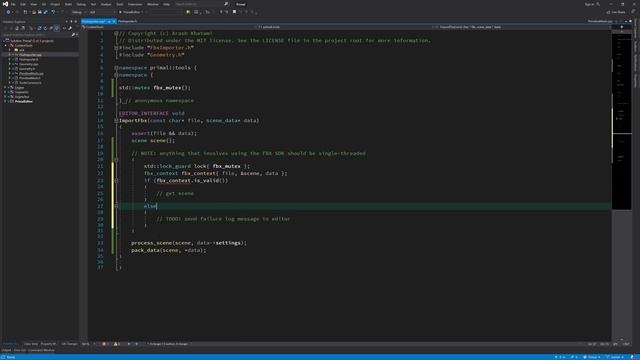The height and width of the screenshot is (360, 640).
Task: Click the Save toolbar icon
Action: pos(40,12)
